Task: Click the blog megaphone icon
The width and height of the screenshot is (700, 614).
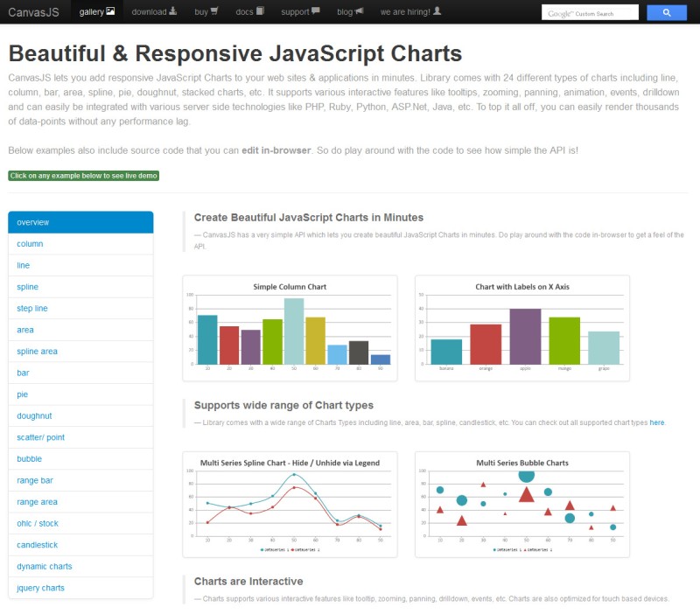Action: (359, 10)
